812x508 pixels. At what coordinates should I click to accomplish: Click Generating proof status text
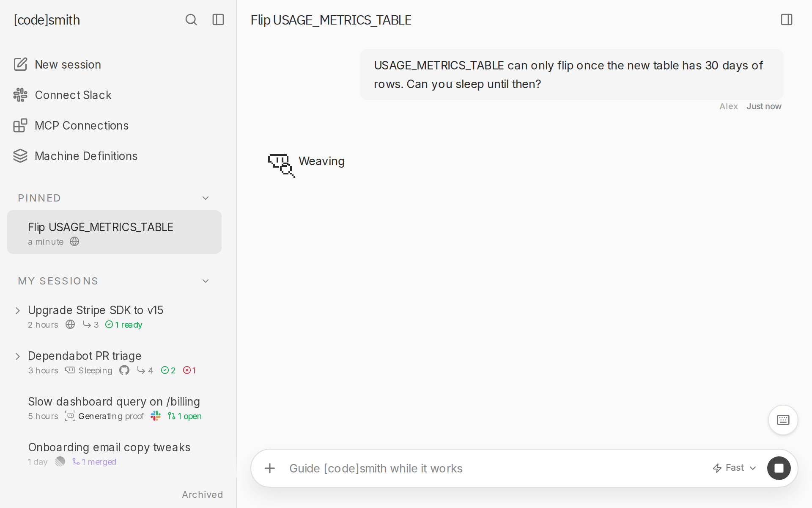click(x=111, y=416)
